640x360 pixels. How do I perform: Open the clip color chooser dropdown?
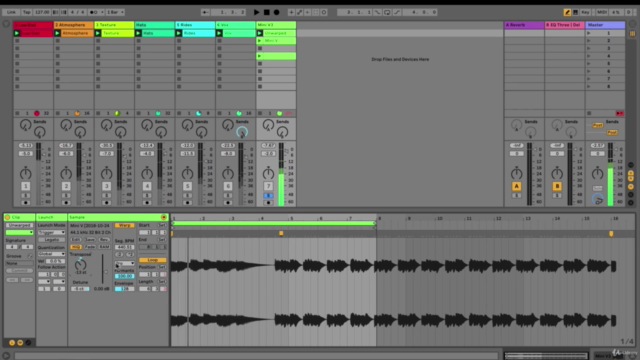[x=19, y=232]
